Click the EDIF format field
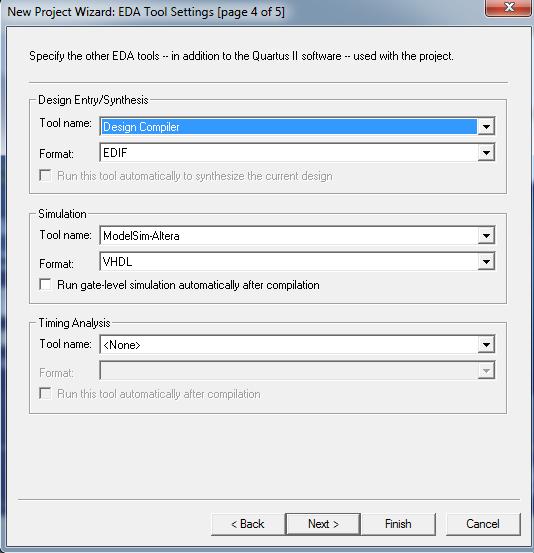This screenshot has height=553, width=534. 289,153
